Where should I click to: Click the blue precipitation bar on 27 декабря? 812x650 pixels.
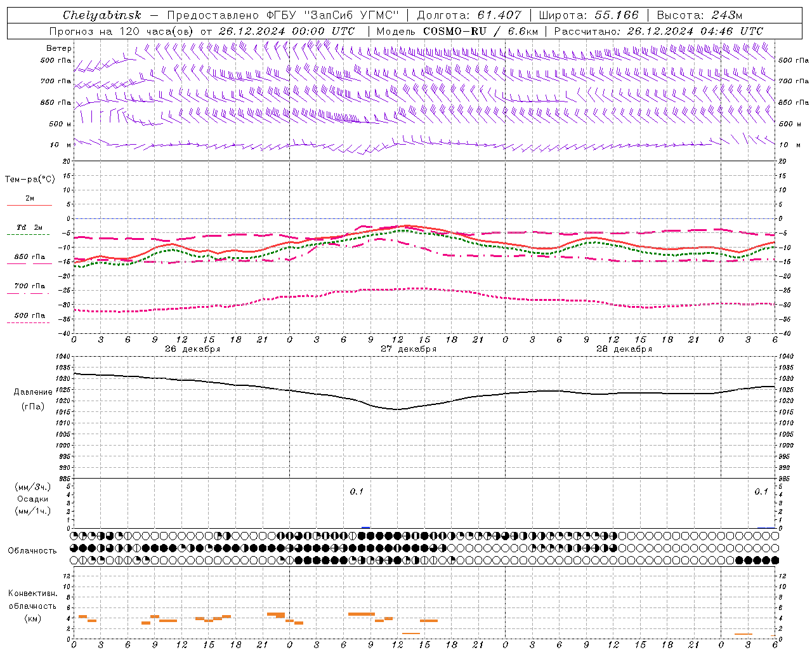365,527
